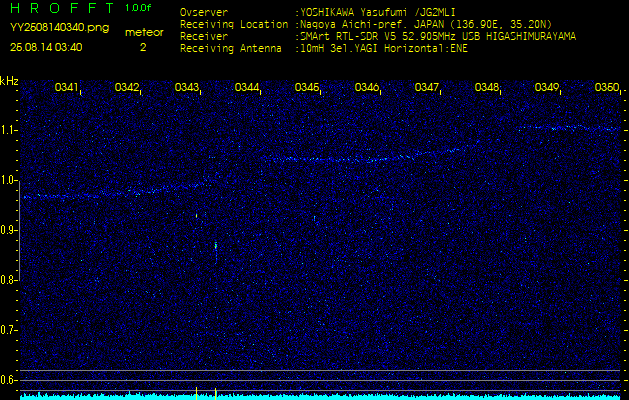Click the 0.8 frequency axis label
The height and width of the screenshot is (400, 629).
pos(8,280)
